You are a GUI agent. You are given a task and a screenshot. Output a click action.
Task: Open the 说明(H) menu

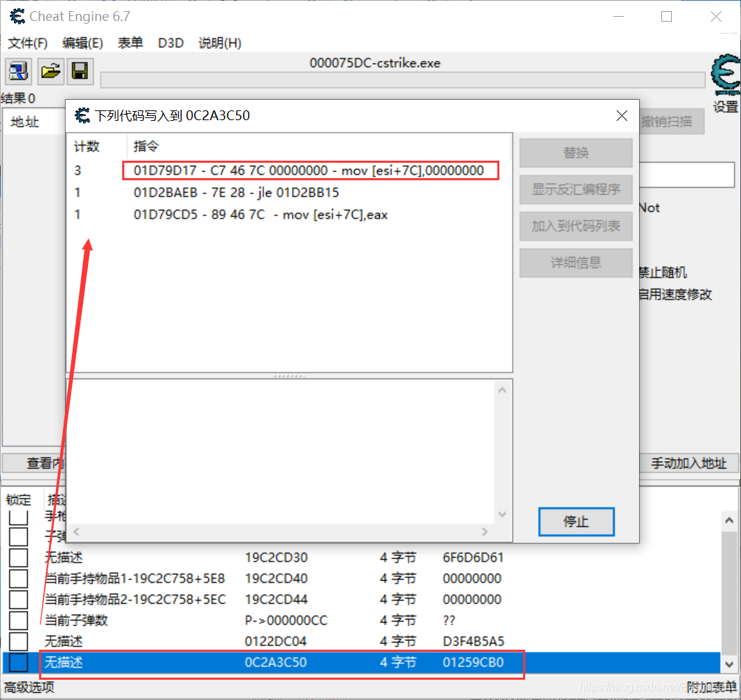click(220, 43)
